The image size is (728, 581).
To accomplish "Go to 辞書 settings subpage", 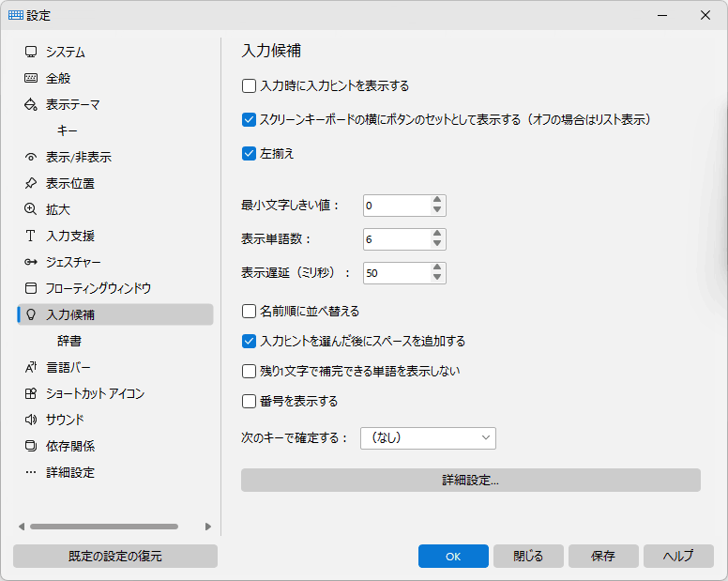I will pyautogui.click(x=69, y=341).
